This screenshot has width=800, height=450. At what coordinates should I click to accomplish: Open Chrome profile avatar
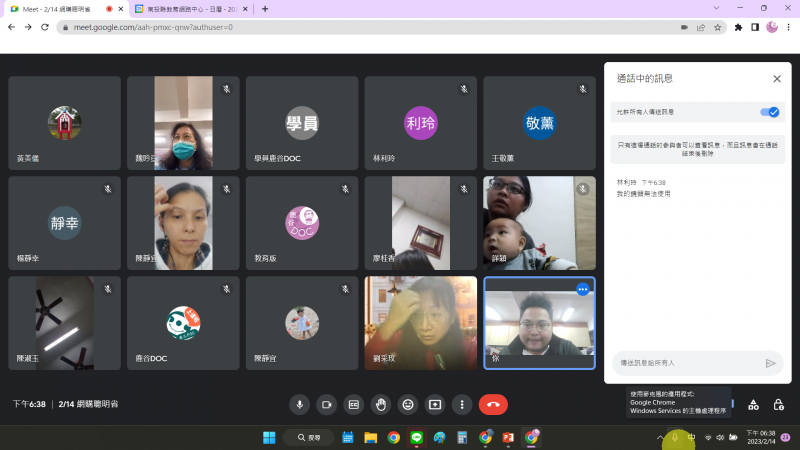[x=772, y=27]
